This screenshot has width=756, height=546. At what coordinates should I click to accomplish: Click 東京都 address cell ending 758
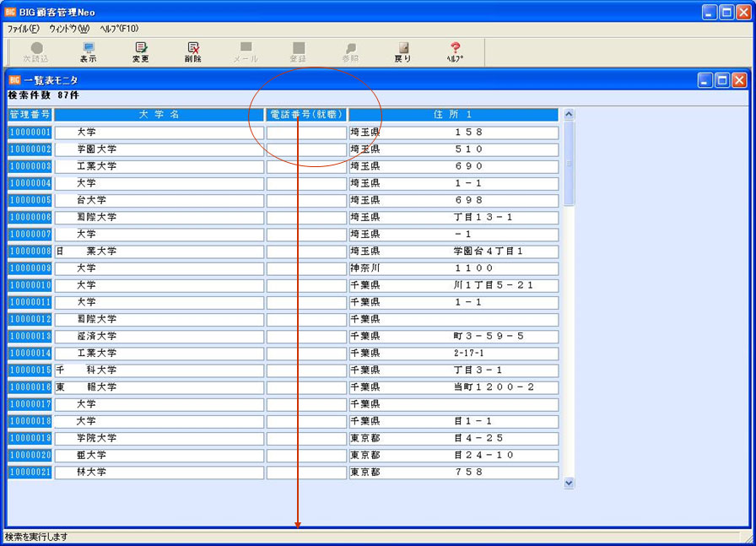point(454,473)
